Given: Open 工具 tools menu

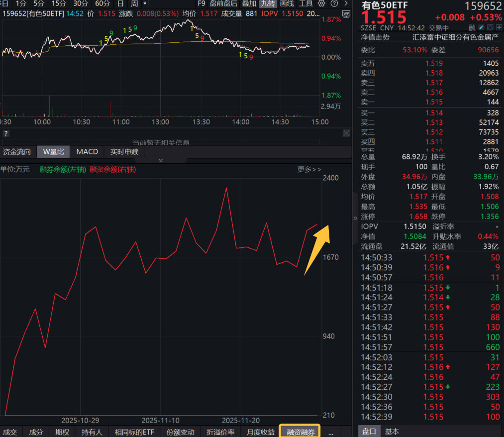Looking at the screenshot, I should (305, 3).
